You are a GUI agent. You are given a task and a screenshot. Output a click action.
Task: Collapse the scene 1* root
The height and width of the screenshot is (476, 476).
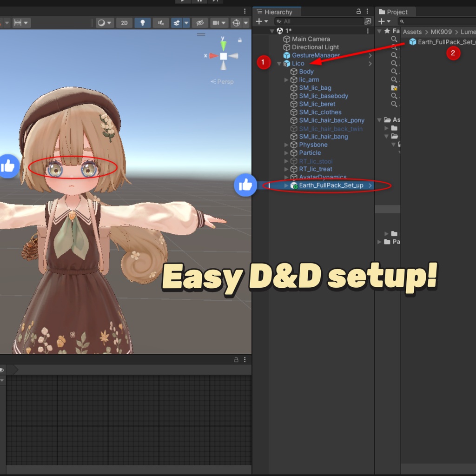[272, 31]
